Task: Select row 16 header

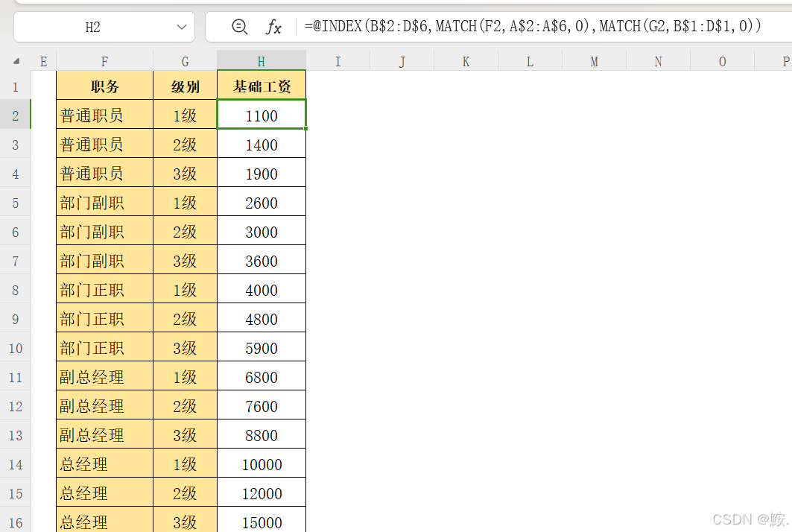Action: click(x=15, y=521)
